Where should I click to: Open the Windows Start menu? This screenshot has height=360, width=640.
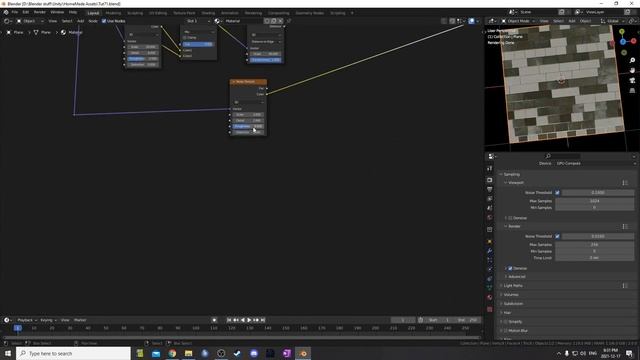pyautogui.click(x=8, y=353)
